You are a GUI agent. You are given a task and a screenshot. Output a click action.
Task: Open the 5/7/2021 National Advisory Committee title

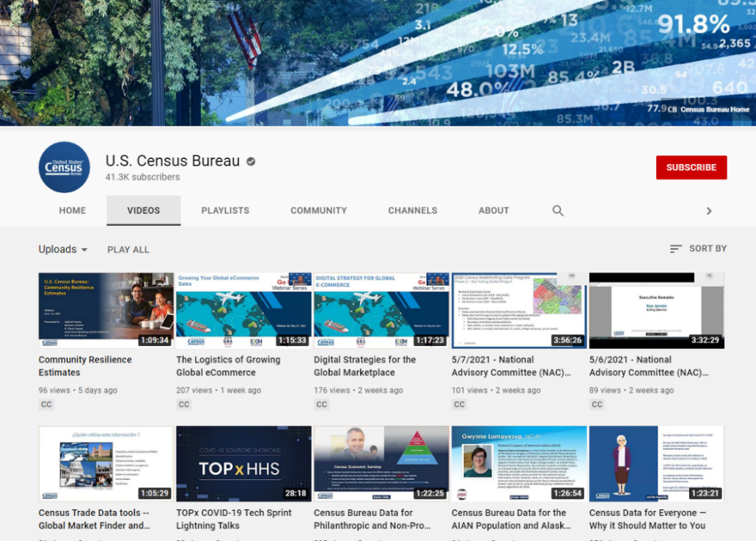click(x=511, y=366)
